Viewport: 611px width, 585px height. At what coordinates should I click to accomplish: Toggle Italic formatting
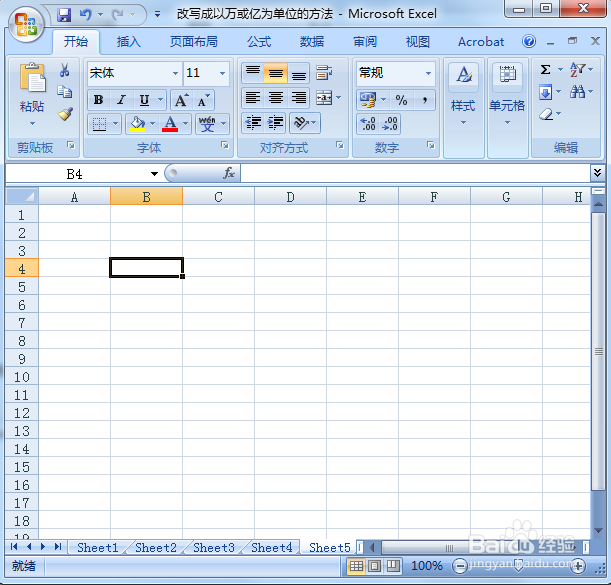(121, 100)
